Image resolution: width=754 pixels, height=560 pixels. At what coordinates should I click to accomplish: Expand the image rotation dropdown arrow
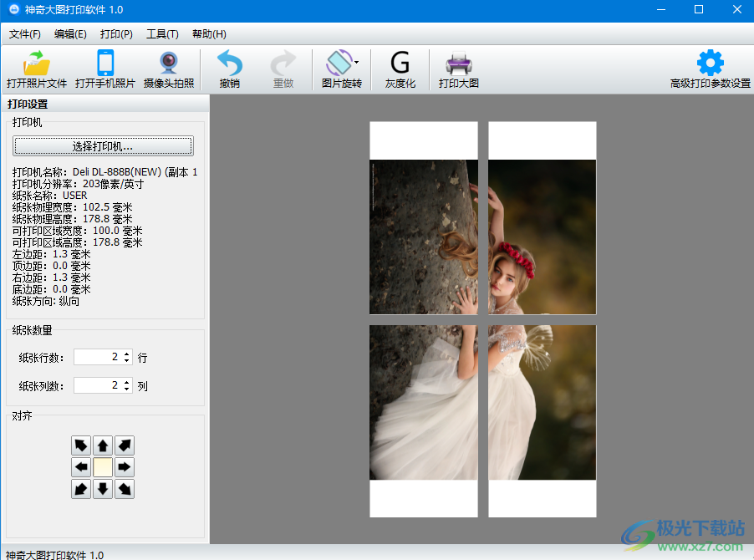click(357, 62)
